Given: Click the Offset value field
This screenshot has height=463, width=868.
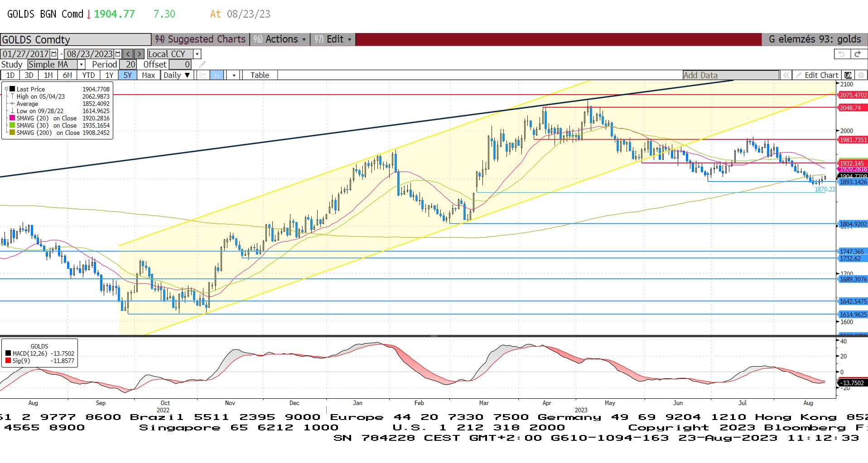Looking at the screenshot, I should [180, 65].
